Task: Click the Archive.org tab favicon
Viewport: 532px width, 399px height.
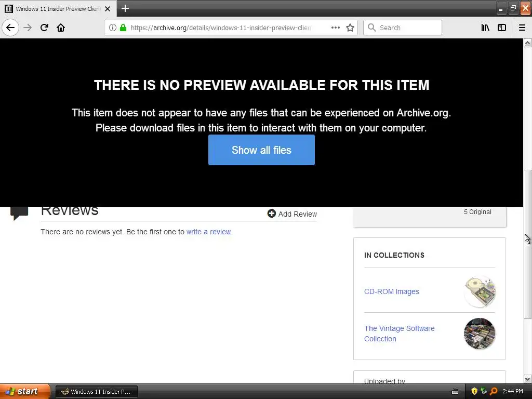Action: click(9, 9)
